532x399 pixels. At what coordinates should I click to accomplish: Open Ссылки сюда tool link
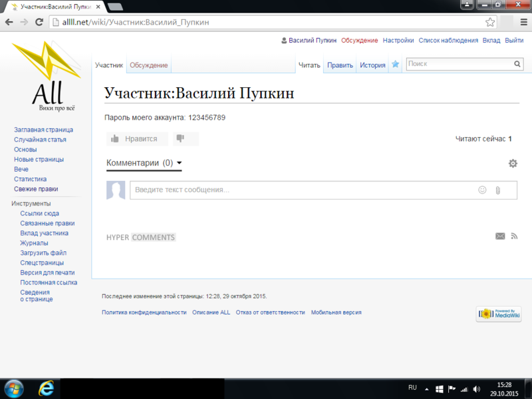point(39,213)
